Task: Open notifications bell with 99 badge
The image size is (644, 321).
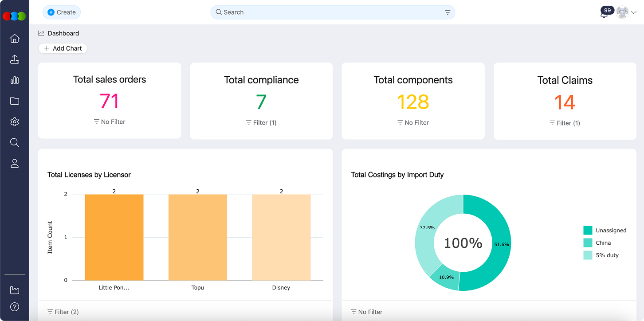Action: (x=604, y=14)
